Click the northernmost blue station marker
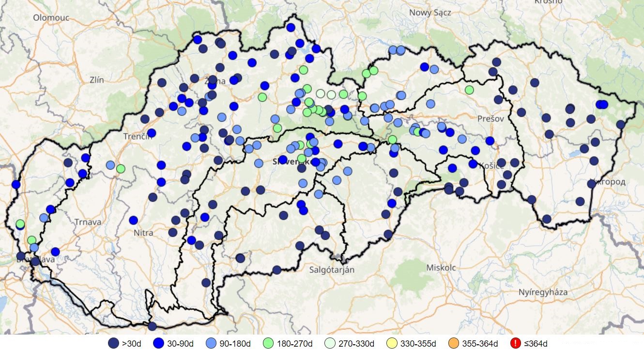This screenshot has height=353, width=644. coord(291,28)
